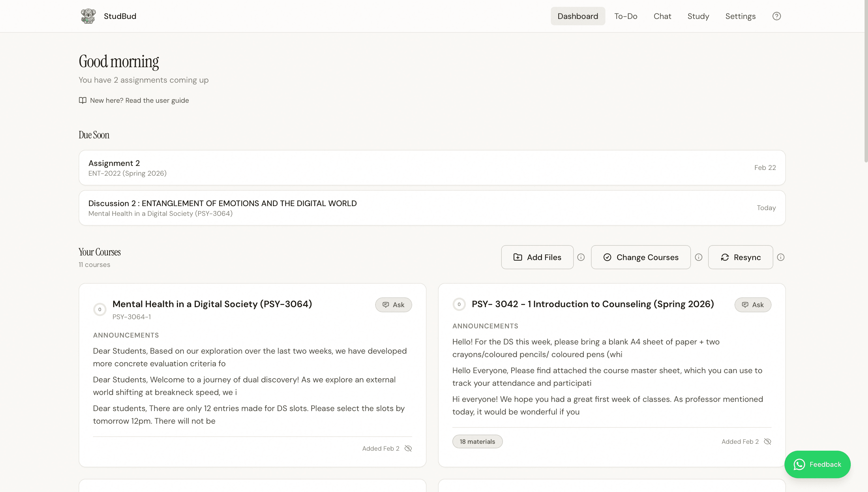Click the progress circle on PSY-3042 card
The height and width of the screenshot is (492, 868).
[459, 304]
